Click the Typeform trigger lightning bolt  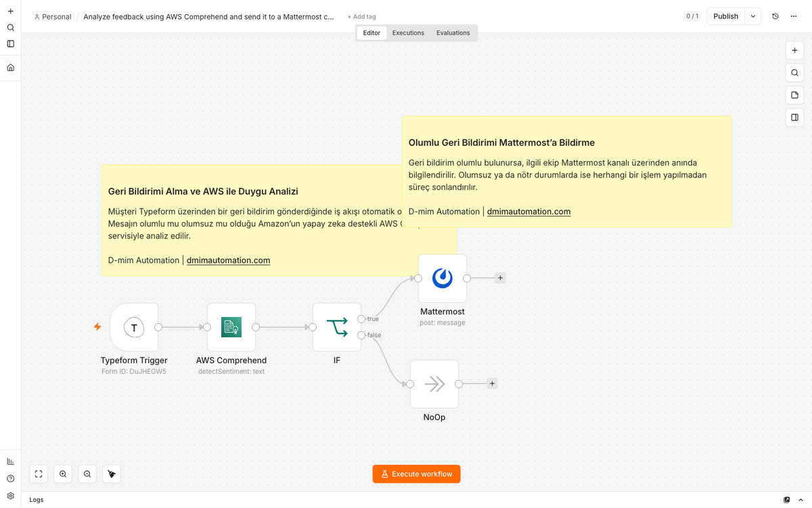click(x=97, y=326)
